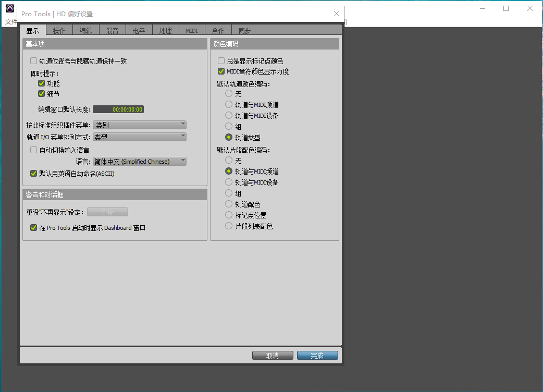Maximize the main Pro Tools window
This screenshot has width=543, height=392.
click(505, 8)
